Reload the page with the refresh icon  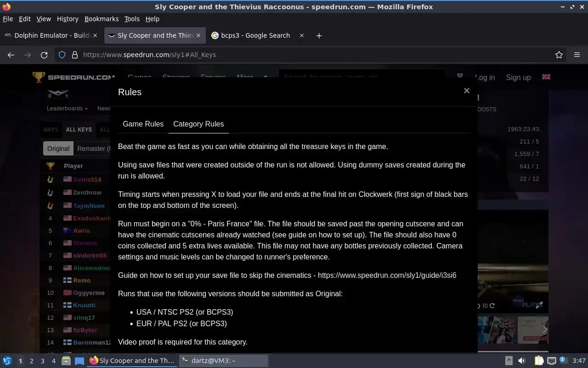[44, 55]
